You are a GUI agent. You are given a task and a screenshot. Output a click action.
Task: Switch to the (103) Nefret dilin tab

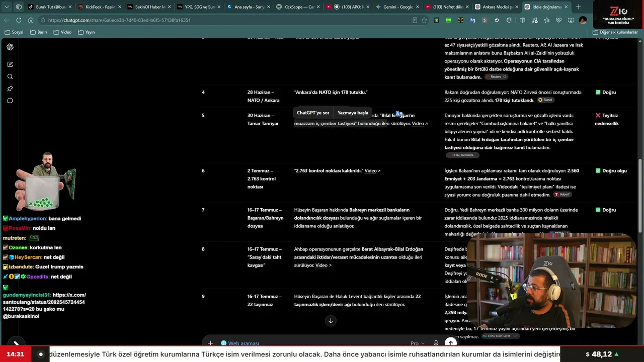coord(447,7)
